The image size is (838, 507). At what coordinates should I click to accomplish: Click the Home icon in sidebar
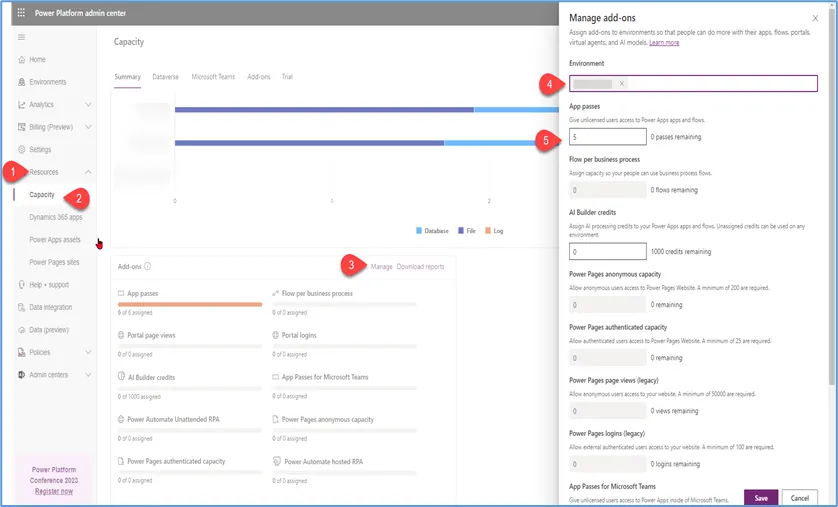pyautogui.click(x=21, y=59)
